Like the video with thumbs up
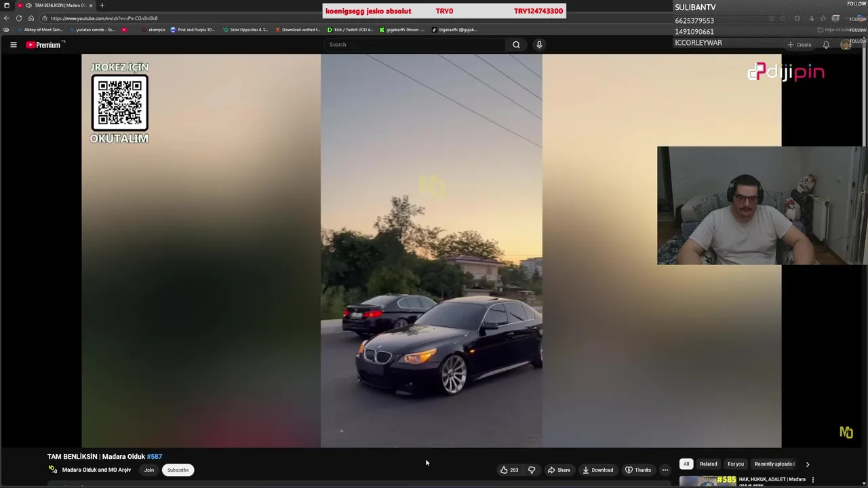Viewport: 868px width, 488px height. 509,470
